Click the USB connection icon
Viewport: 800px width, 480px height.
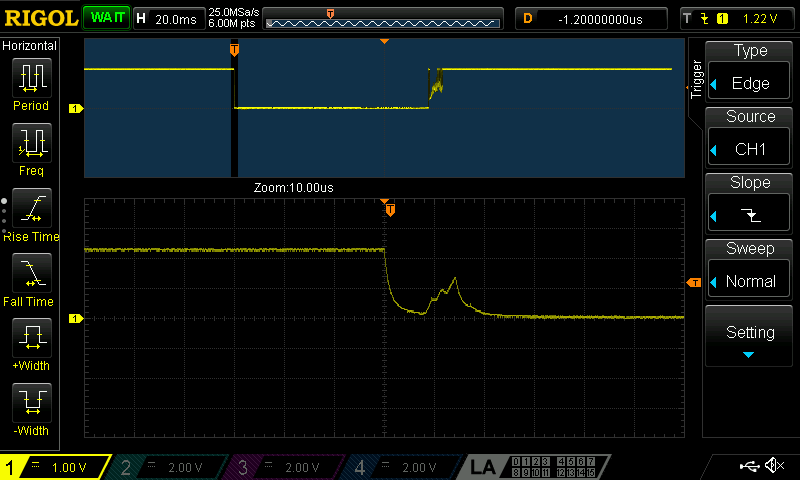pyautogui.click(x=748, y=466)
